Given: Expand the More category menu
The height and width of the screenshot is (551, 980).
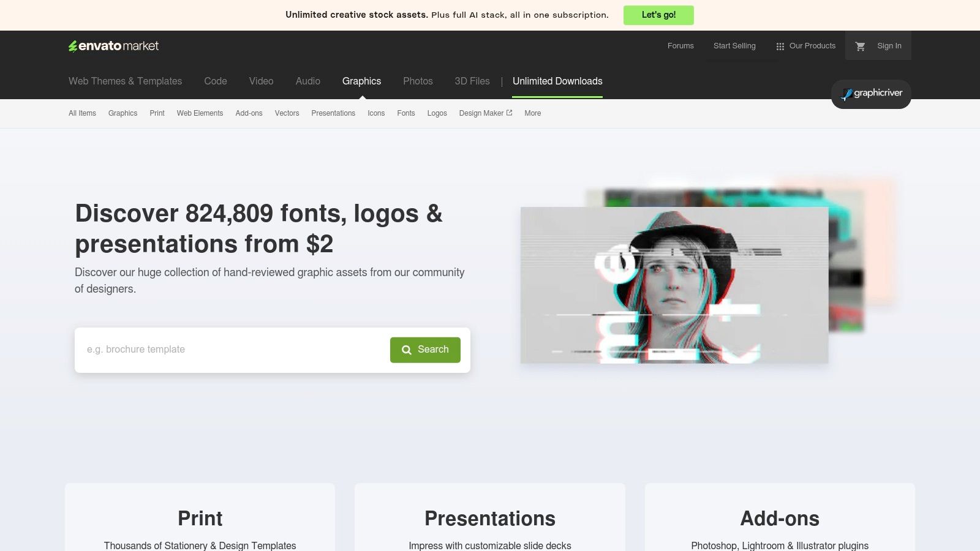Looking at the screenshot, I should pyautogui.click(x=532, y=113).
